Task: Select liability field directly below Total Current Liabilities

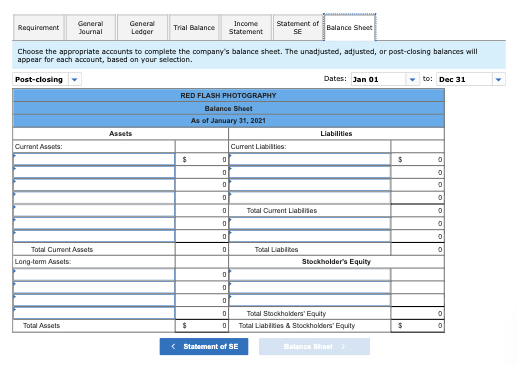Action: (310, 223)
